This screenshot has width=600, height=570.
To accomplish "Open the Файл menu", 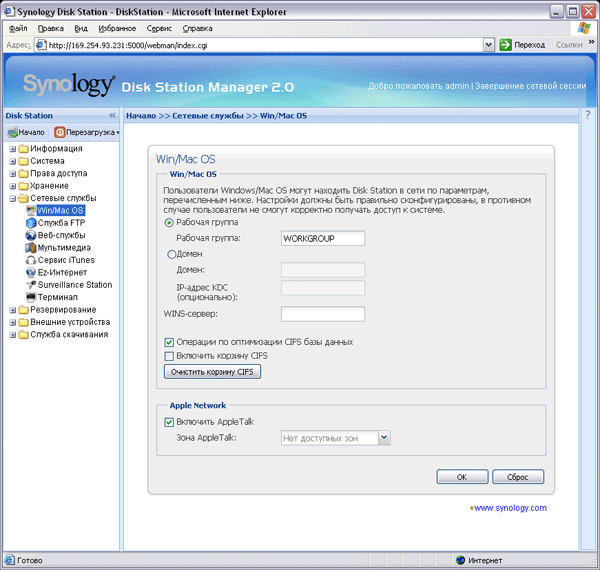I will coord(18,28).
